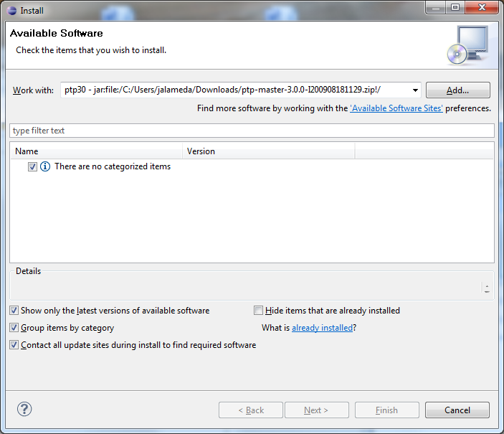Click the install wizard computer and disc image
The image size is (504, 434).
point(468,45)
